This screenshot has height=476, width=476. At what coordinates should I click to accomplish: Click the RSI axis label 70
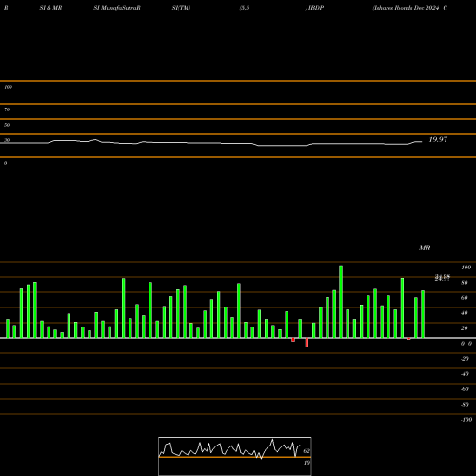click(x=7, y=109)
